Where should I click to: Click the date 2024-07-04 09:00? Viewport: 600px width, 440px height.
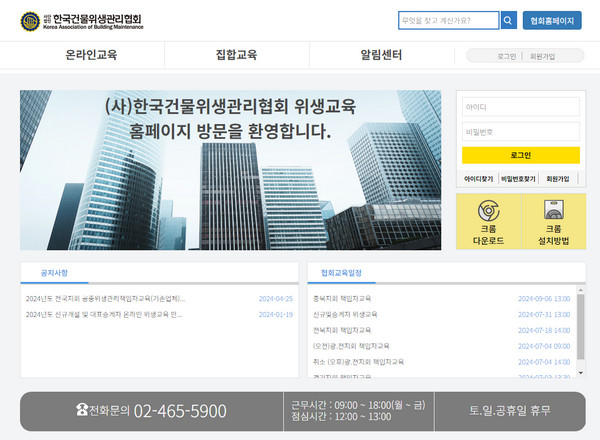tap(544, 346)
